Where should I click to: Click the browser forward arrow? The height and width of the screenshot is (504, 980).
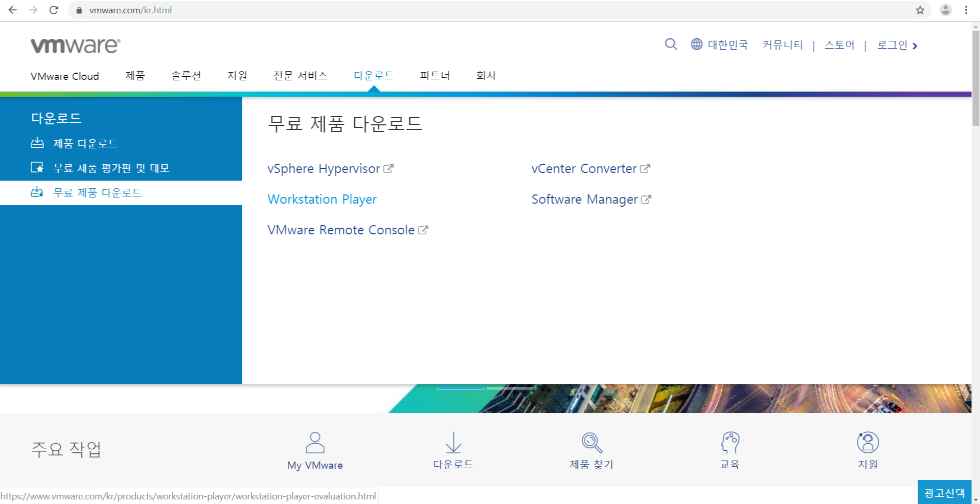click(x=33, y=10)
